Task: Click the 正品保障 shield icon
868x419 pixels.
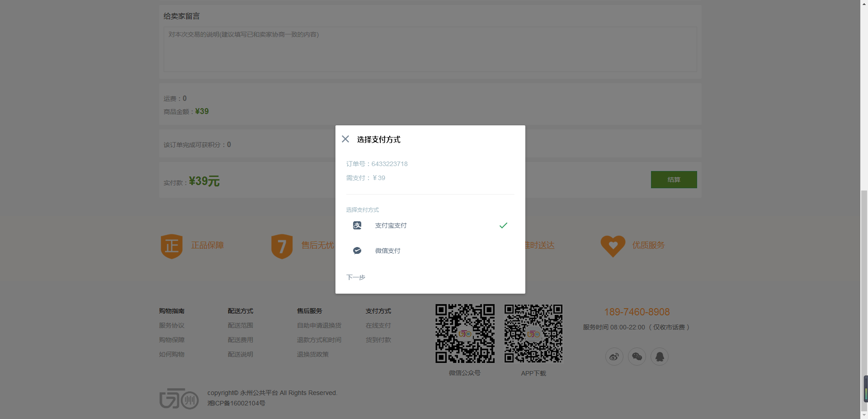Action: coord(172,246)
